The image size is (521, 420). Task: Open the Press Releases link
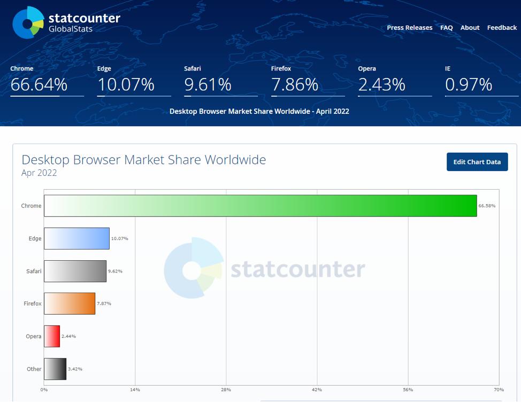point(409,28)
